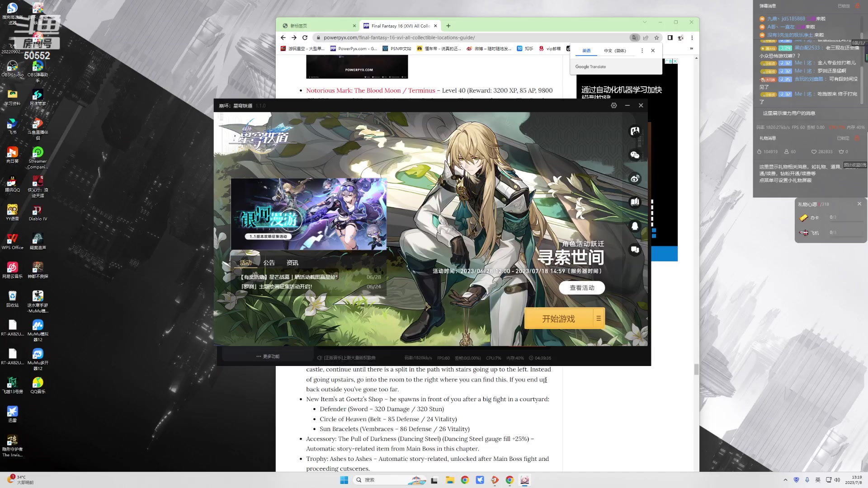Click the taskbar volume icon
Image resolution: width=868 pixels, height=488 pixels.
[837, 480]
